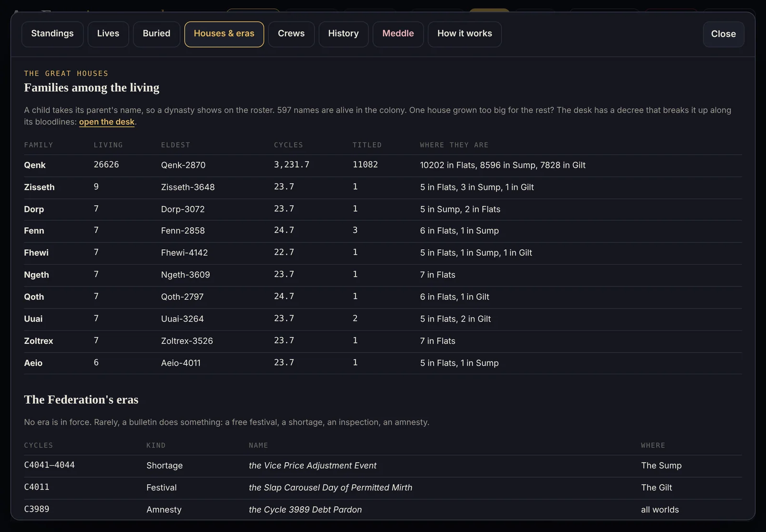Screen dimensions: 766x532
Task: Select eldest Fhewi-4142
Action: [184, 253]
